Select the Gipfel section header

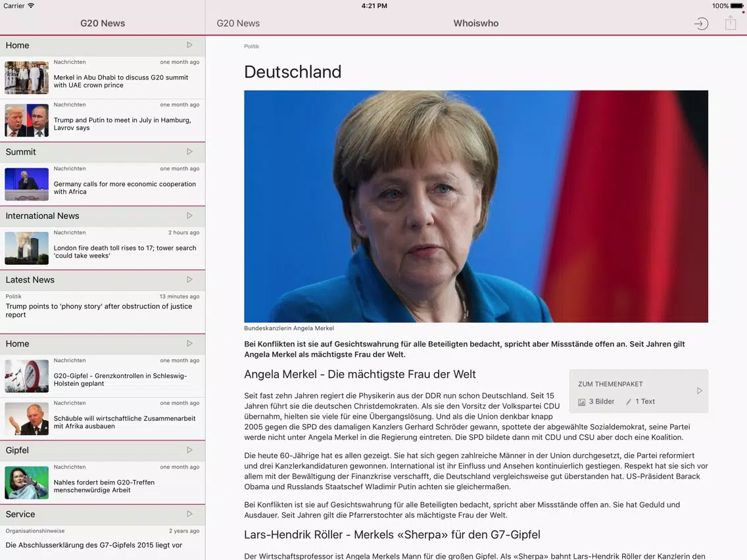[x=103, y=450]
